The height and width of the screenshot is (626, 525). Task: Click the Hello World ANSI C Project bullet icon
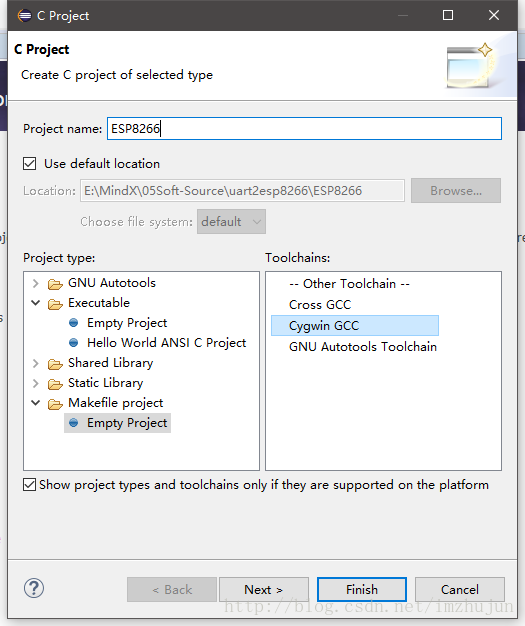click(73, 343)
